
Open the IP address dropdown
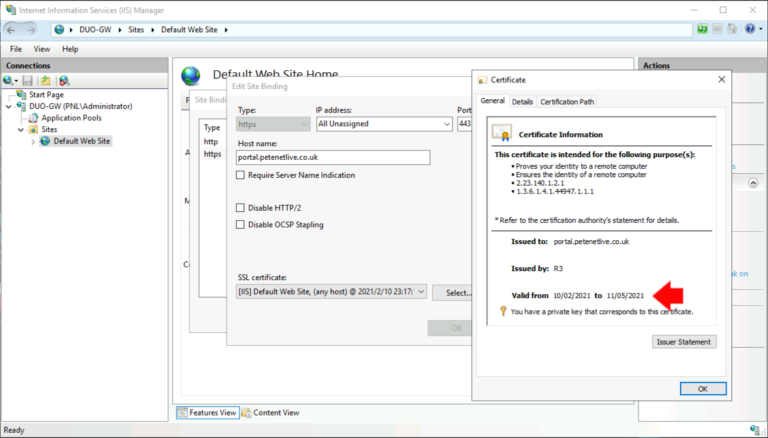384,124
